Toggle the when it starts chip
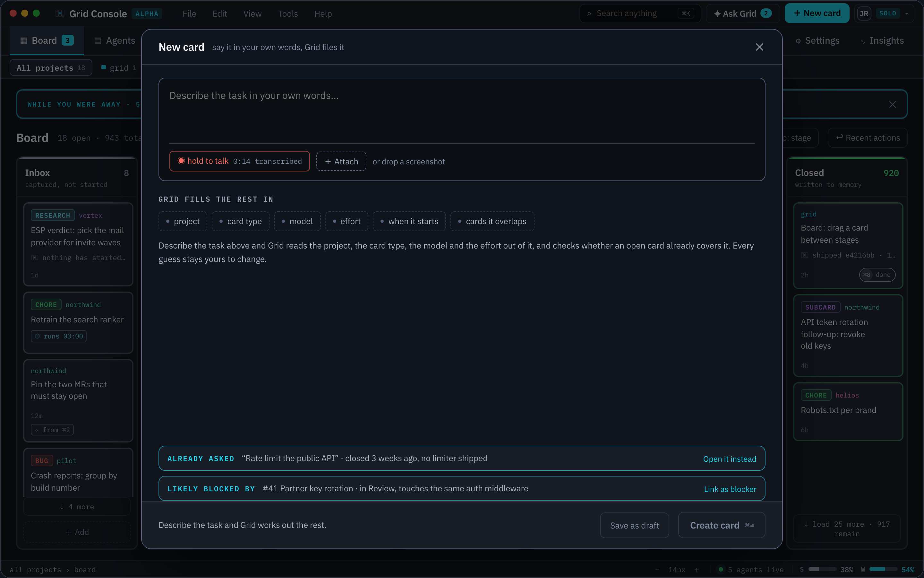The image size is (924, 578). [x=409, y=221]
